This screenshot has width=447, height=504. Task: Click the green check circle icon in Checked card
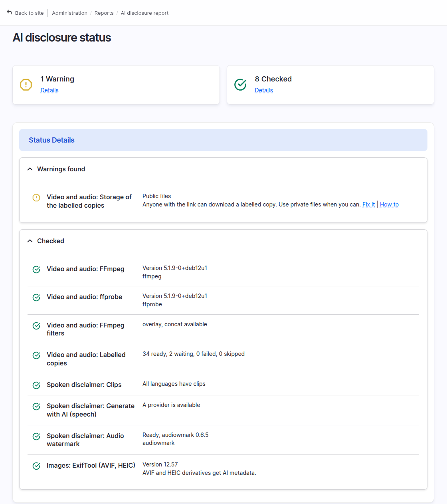point(240,85)
